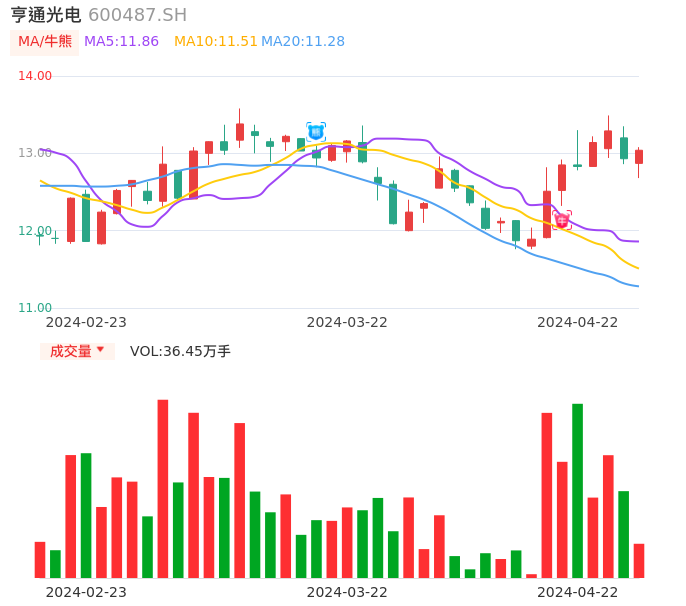This screenshot has height=606, width=686.
Task: Select the MA/牛熊 indicator tab
Action: pyautogui.click(x=44, y=42)
